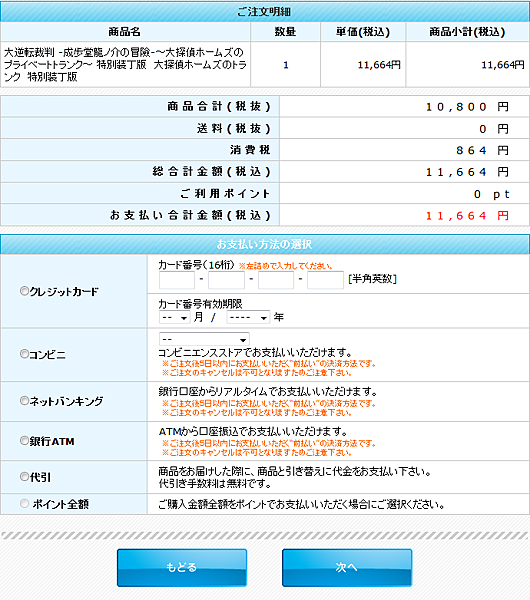Go back with the もどる button
Image resolution: width=530 pixels, height=600 pixels.
pos(182,567)
